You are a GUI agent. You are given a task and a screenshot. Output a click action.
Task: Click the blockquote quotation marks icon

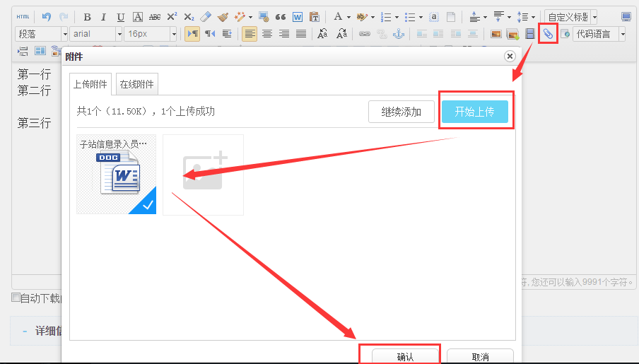coord(281,17)
